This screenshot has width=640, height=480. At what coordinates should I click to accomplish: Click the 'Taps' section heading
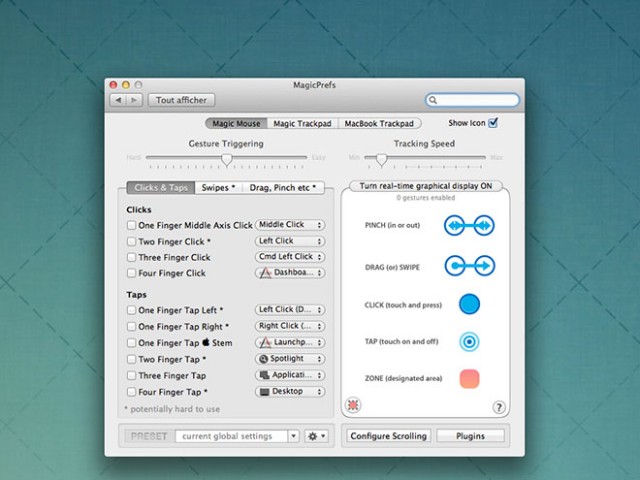tap(136, 295)
